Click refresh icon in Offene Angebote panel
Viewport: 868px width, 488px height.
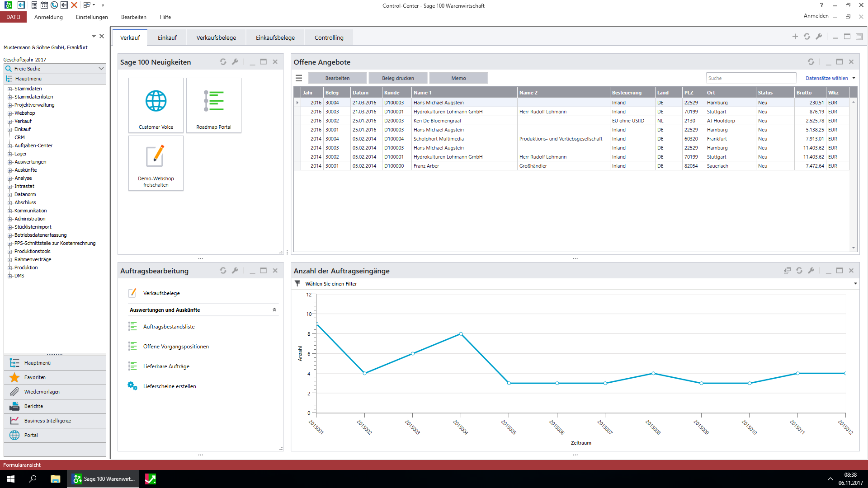811,62
